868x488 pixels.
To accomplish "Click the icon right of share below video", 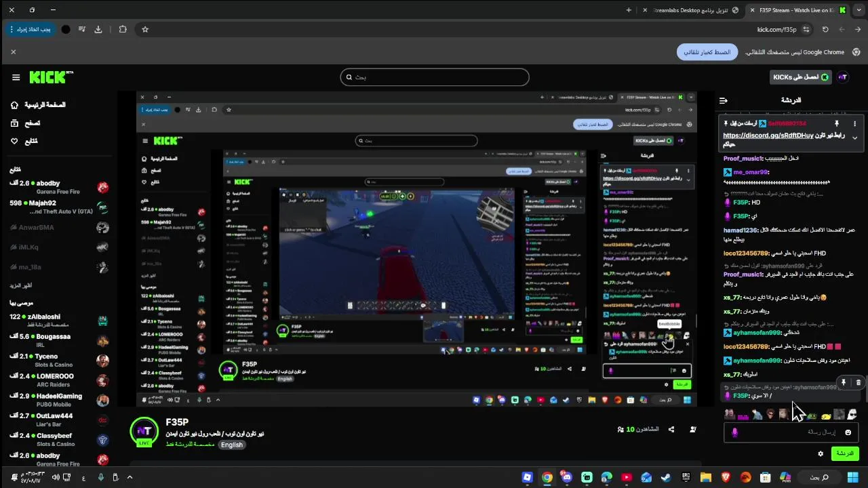I will point(693,429).
